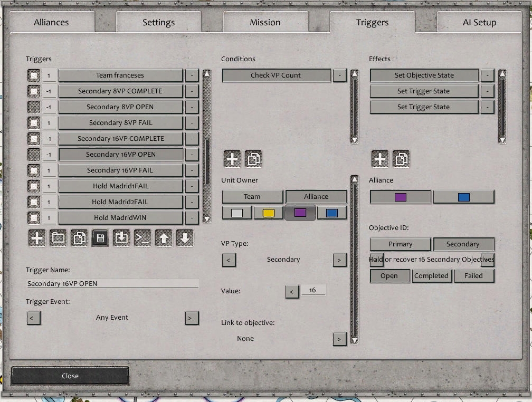Save triggers using floppy disk icon
Screen dimensions: 532x402
(100, 238)
